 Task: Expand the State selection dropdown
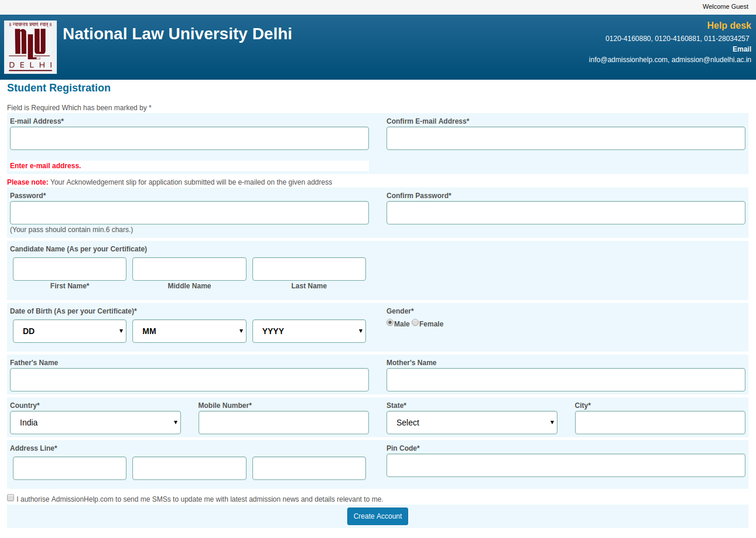(x=471, y=422)
